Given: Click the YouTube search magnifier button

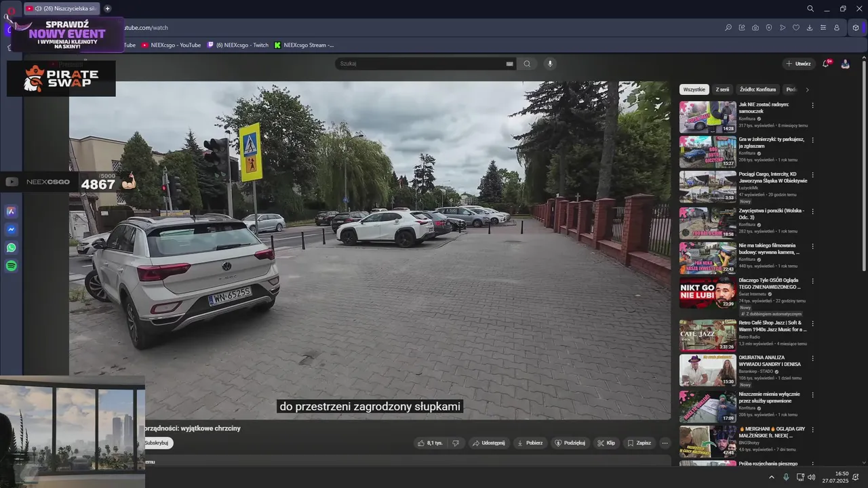Looking at the screenshot, I should pos(527,64).
